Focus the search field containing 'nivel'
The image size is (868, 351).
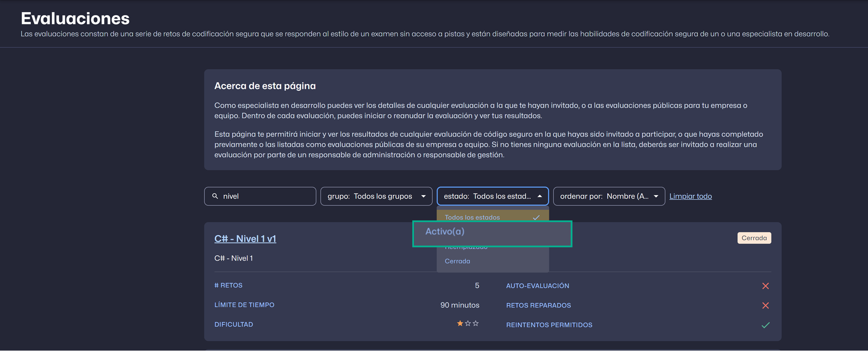[x=260, y=196]
